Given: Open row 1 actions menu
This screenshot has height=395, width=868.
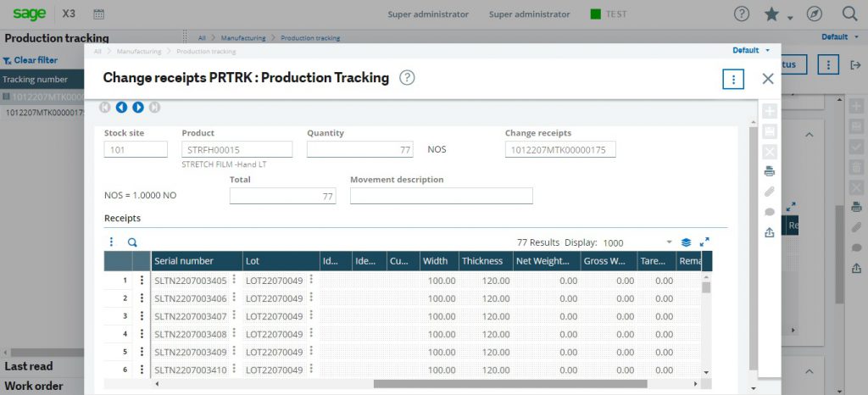Looking at the screenshot, I should point(142,281).
